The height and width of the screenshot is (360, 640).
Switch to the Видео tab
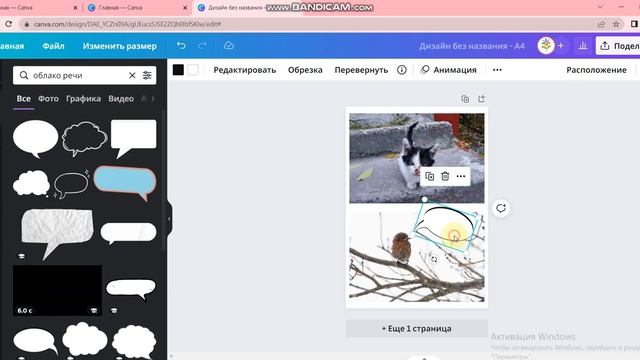(x=121, y=98)
